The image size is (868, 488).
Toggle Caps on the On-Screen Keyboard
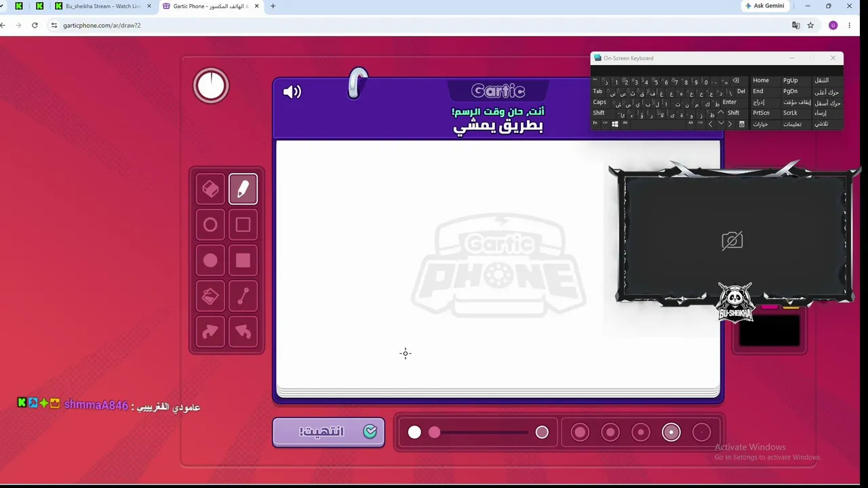tap(600, 102)
